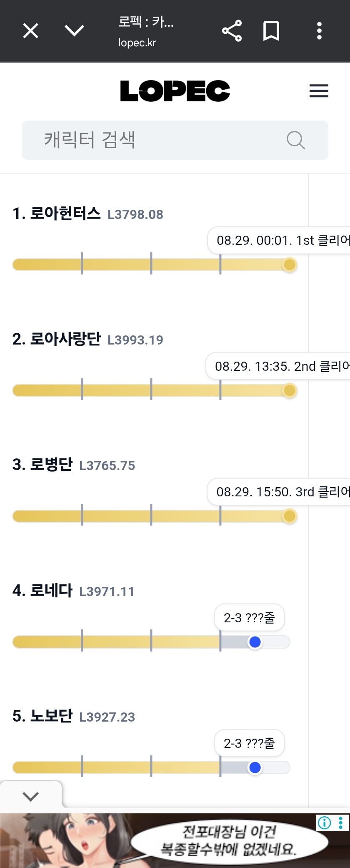Viewport: 350px width, 868px height.
Task: Collapse the ad banner with bottom chevron tab
Action: 31,797
